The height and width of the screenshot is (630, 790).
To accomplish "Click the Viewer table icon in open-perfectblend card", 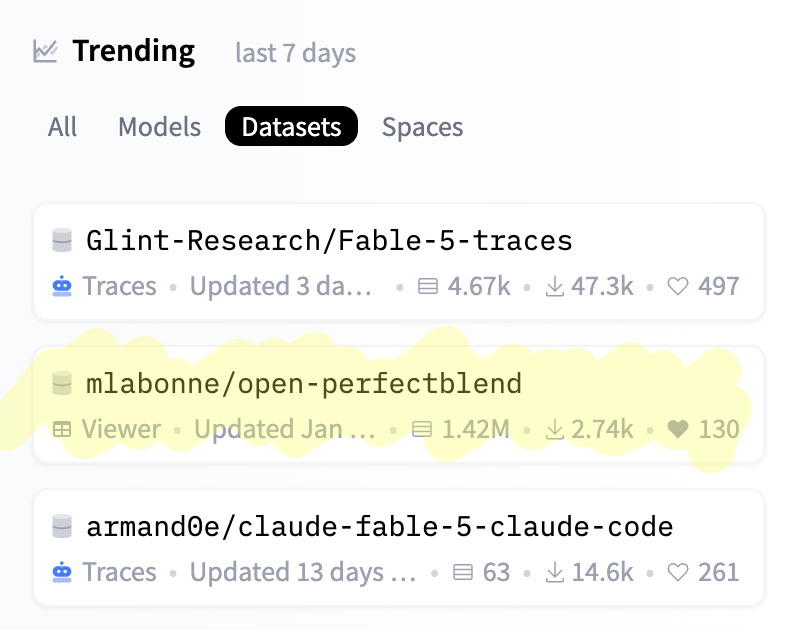I will pos(62,429).
